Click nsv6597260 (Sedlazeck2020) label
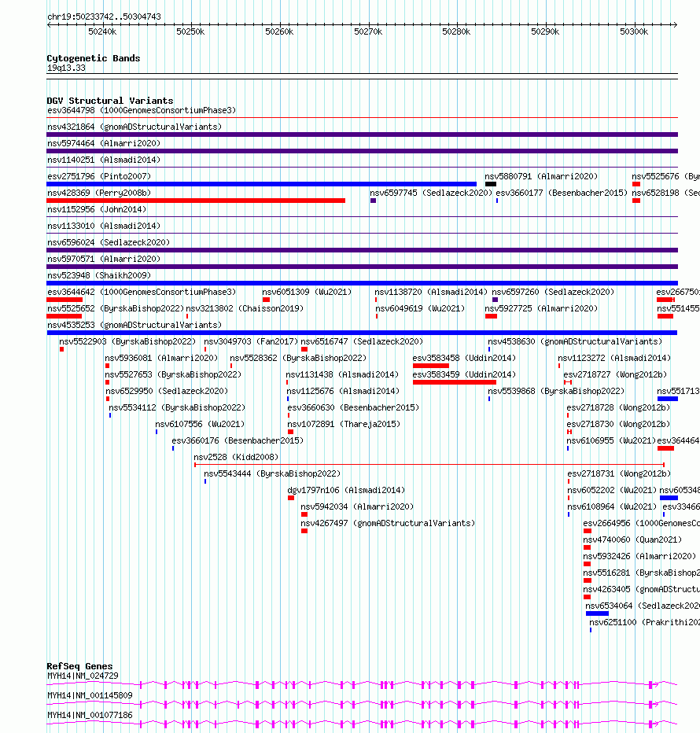The width and height of the screenshot is (700, 733). click(553, 292)
